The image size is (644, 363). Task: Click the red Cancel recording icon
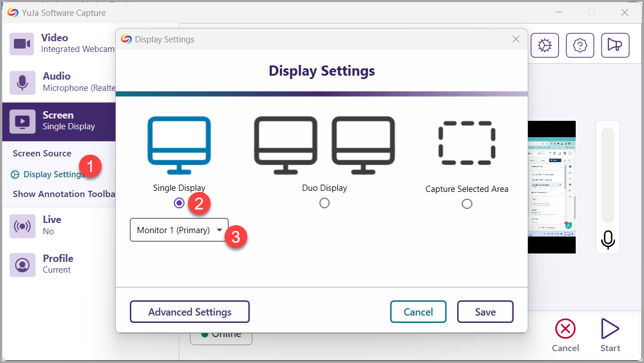tap(566, 329)
